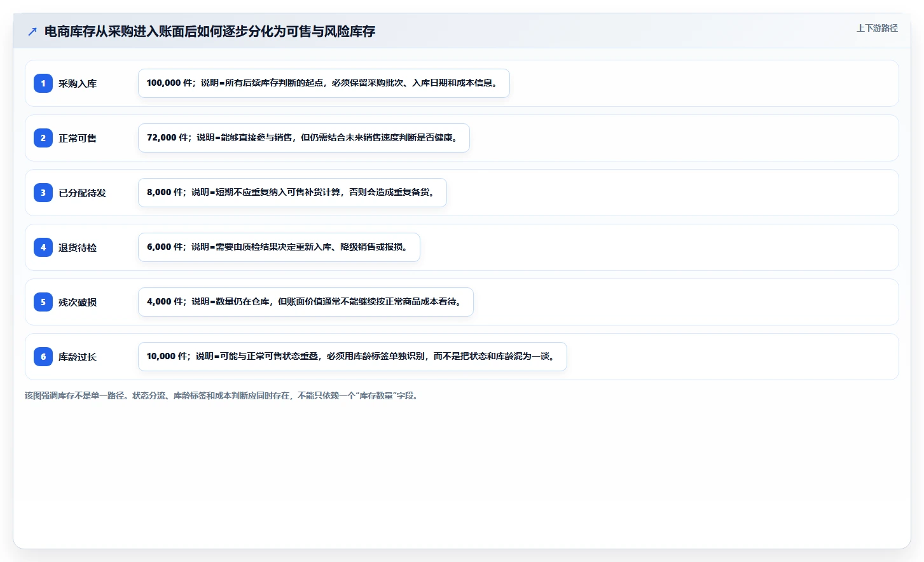Select the 已分配待发 step label
Screen dimensions: 924x562
(x=83, y=193)
